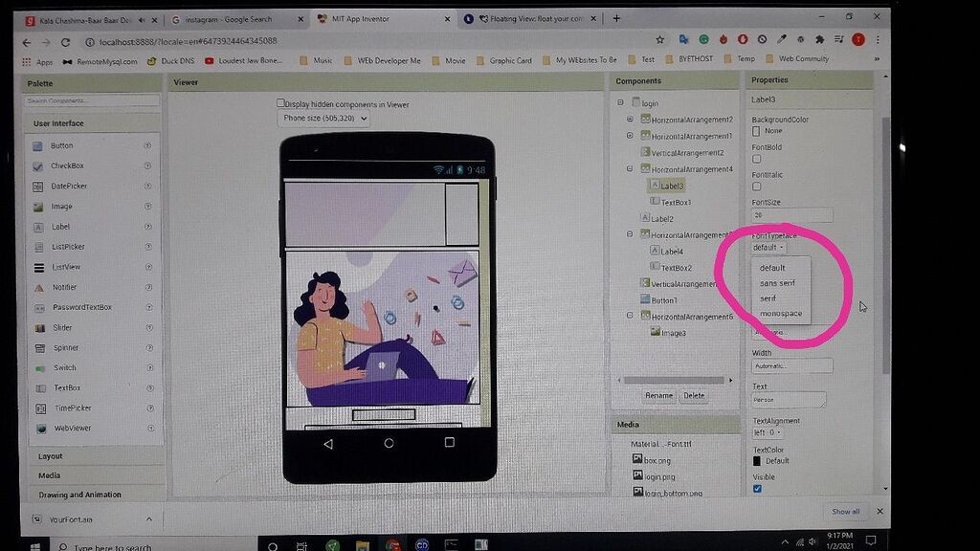
Task: Uncheck the Visible property for Label3
Action: tap(757, 488)
